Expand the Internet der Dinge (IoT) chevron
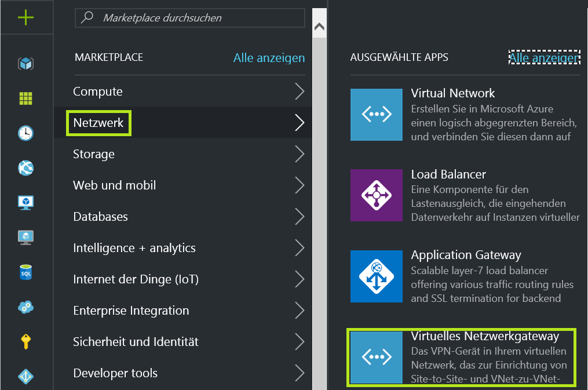588x390 pixels. coord(299,279)
